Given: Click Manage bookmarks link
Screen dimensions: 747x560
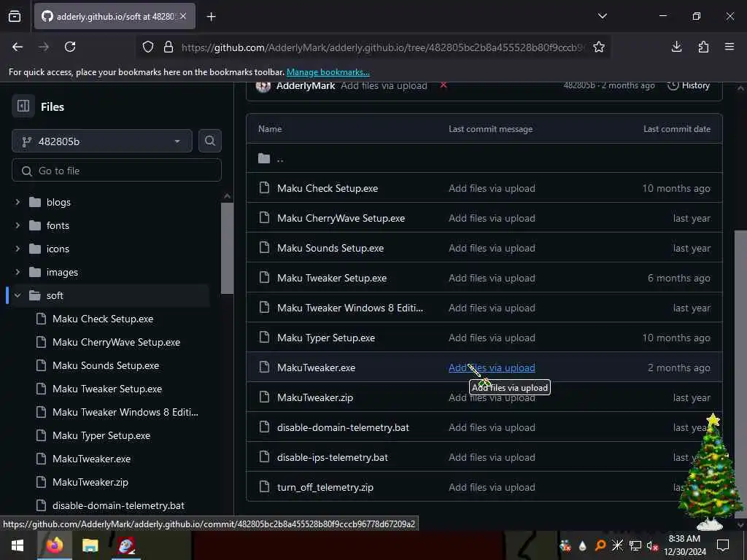Looking at the screenshot, I should 328,72.
